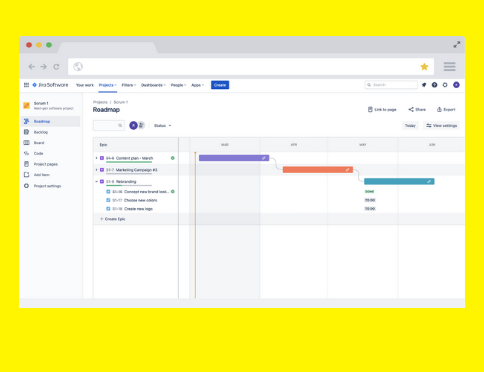Open the Projects dropdown menu
Viewport: 484px width, 372px height.
[x=107, y=85]
